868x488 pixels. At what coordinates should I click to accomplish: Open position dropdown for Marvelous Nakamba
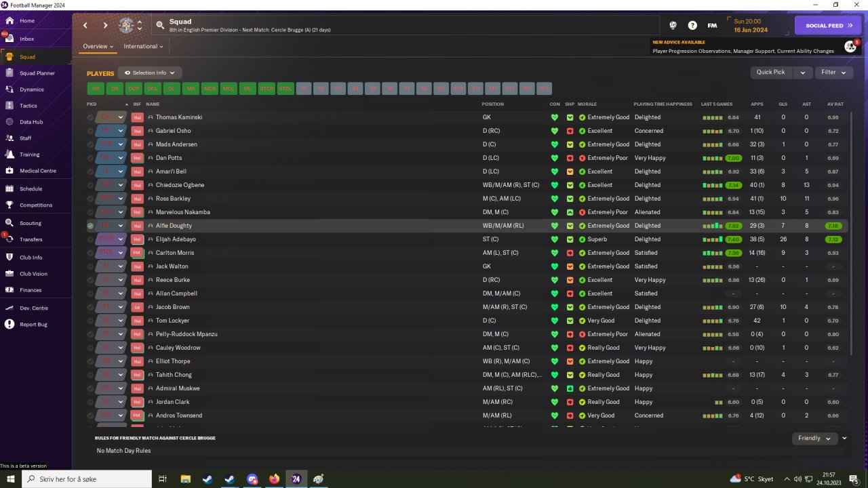(x=121, y=212)
